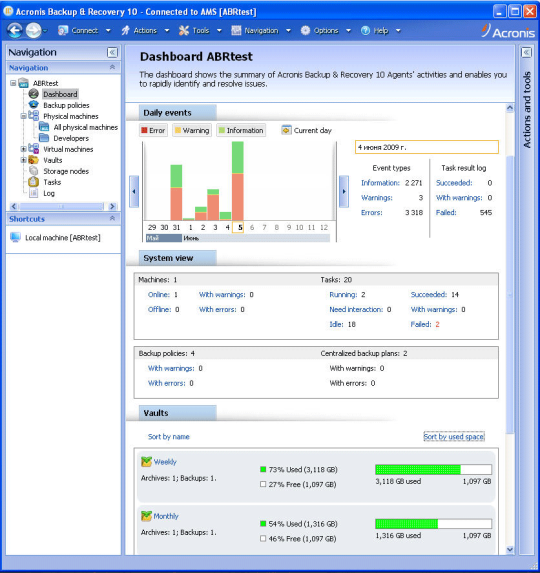Viewport: 540px width, 573px height.
Task: Expand the Actions and tools pane
Action: (x=526, y=52)
